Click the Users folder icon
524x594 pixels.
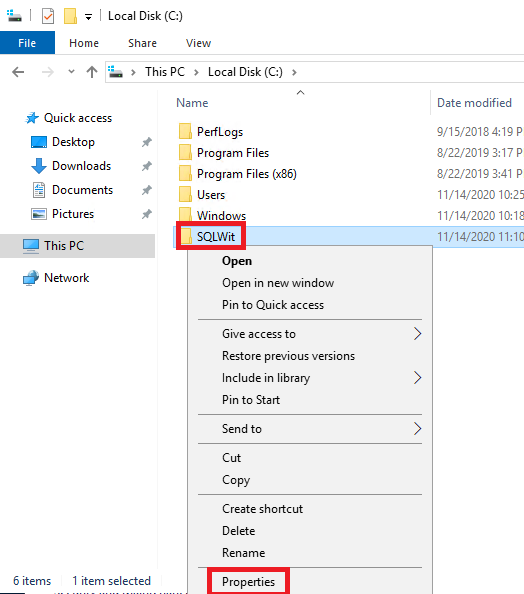pyautogui.click(x=185, y=194)
